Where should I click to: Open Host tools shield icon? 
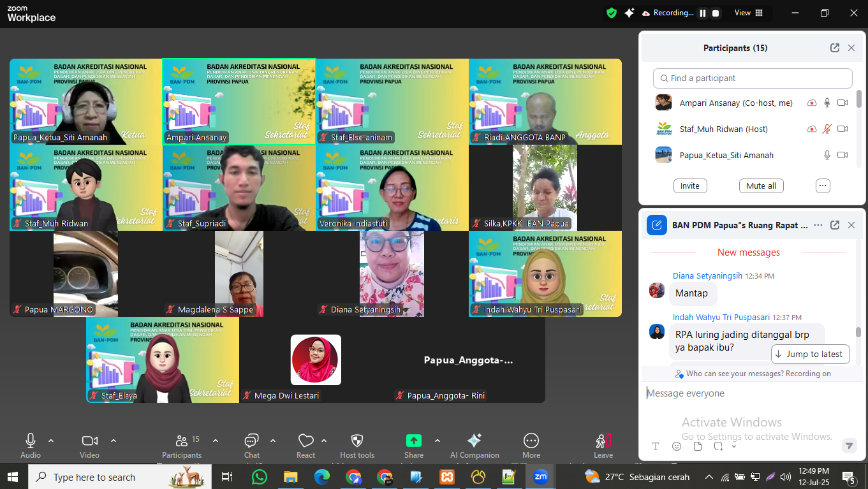[357, 441]
